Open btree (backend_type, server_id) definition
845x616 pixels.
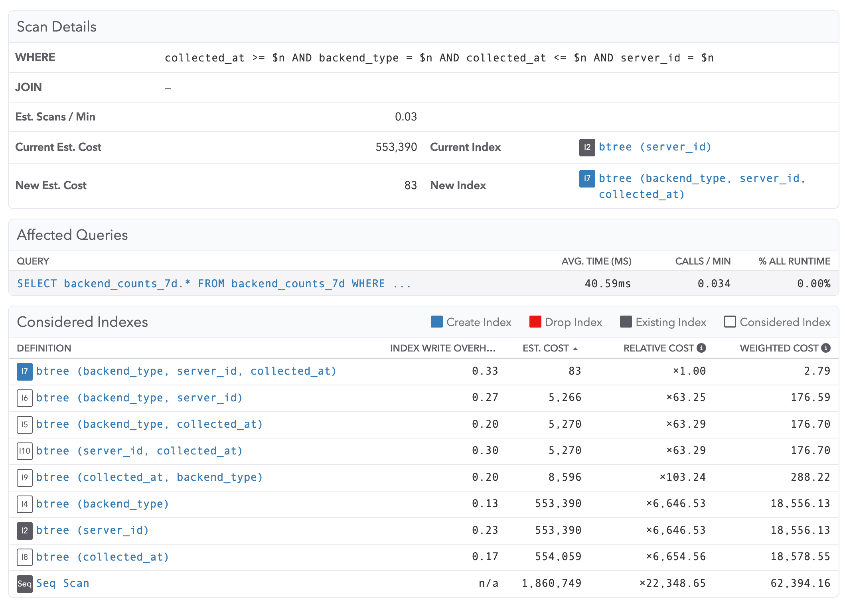pos(139,398)
